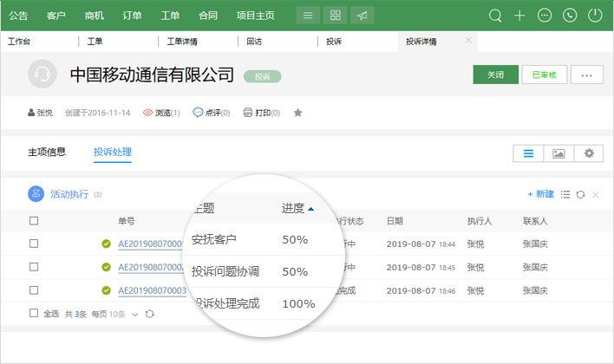Star this complaint as favorite
614x364 pixels.
pos(298,113)
